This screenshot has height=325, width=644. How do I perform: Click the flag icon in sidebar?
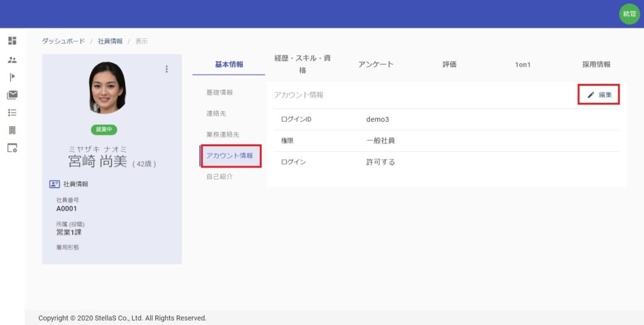(12, 77)
